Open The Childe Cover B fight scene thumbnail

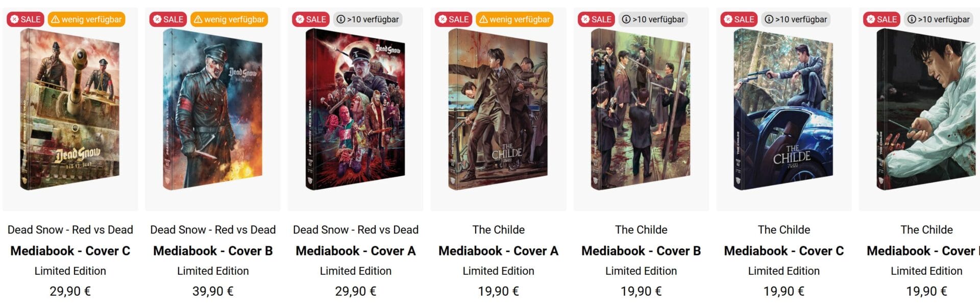pos(641,109)
